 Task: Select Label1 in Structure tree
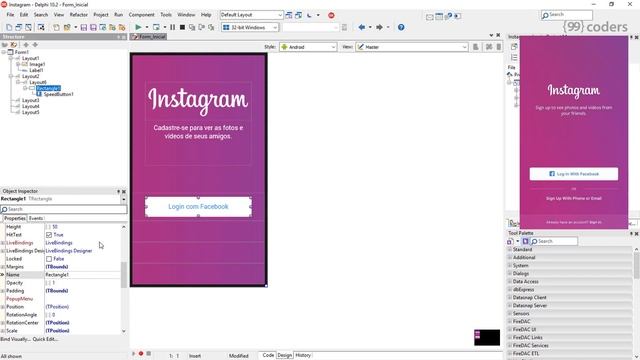[36, 70]
